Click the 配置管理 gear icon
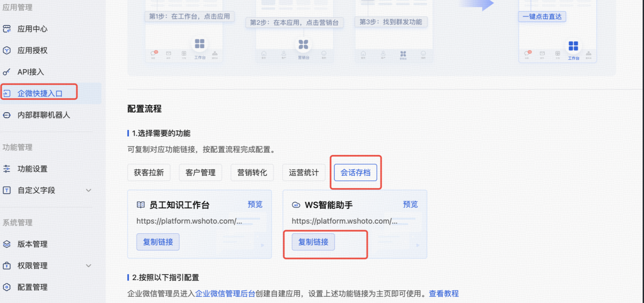Screen dimensions: 644x303 pyautogui.click(x=7, y=287)
